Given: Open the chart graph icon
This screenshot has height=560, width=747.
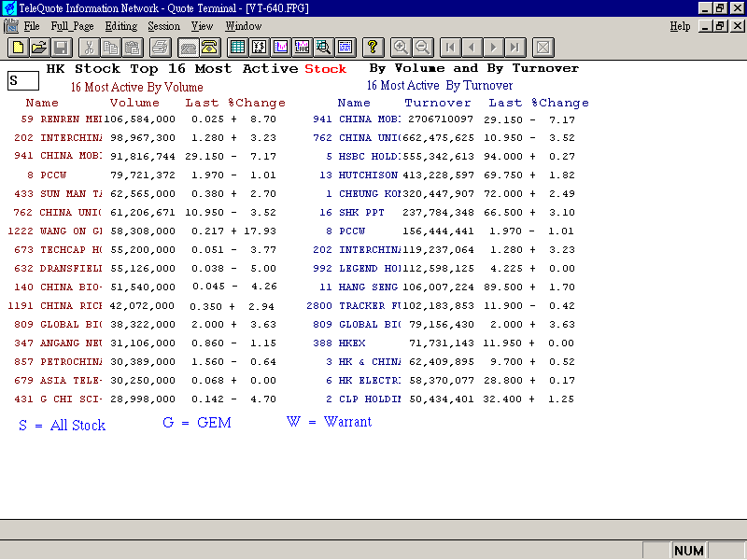Looking at the screenshot, I should coord(280,48).
